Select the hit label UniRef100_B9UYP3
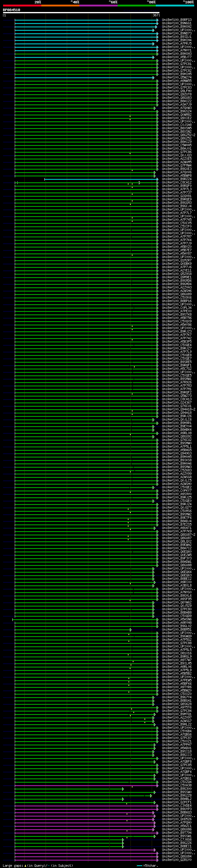 point(177,809)
